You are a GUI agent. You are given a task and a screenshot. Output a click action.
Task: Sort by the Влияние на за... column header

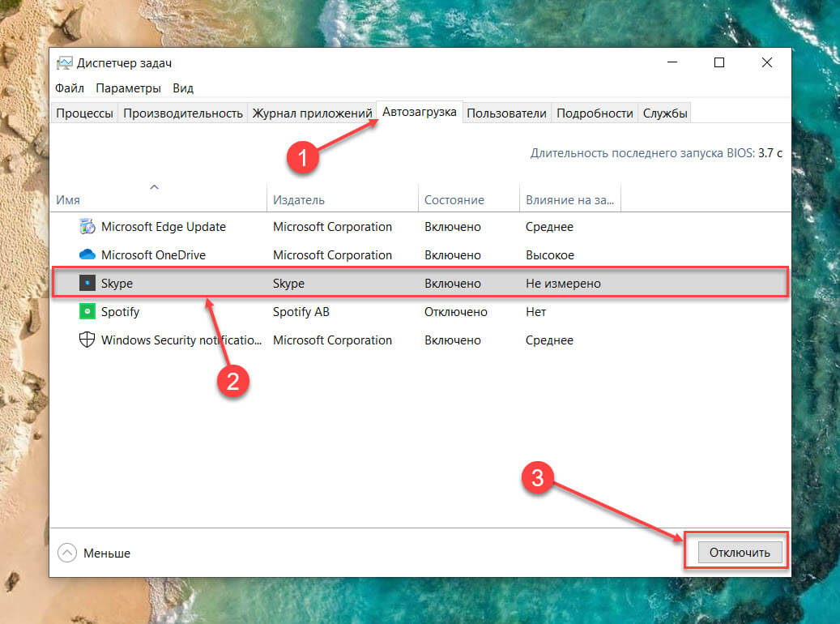[569, 200]
